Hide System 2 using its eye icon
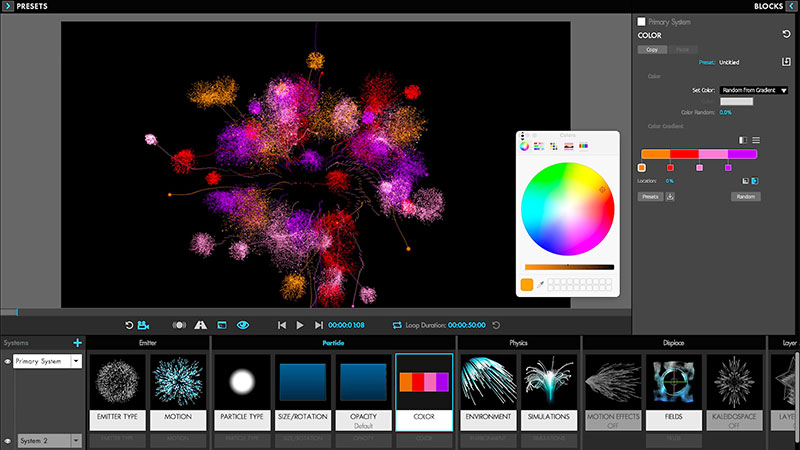The image size is (800, 450). click(7, 440)
